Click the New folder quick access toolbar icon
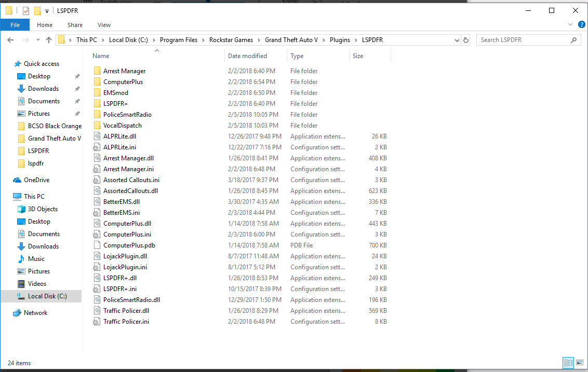The width and height of the screenshot is (588, 372). (x=37, y=11)
